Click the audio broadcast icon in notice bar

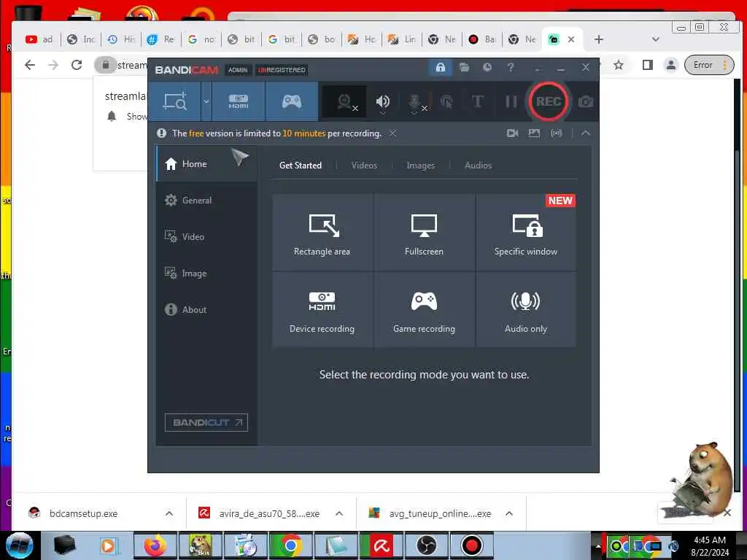pyautogui.click(x=556, y=133)
